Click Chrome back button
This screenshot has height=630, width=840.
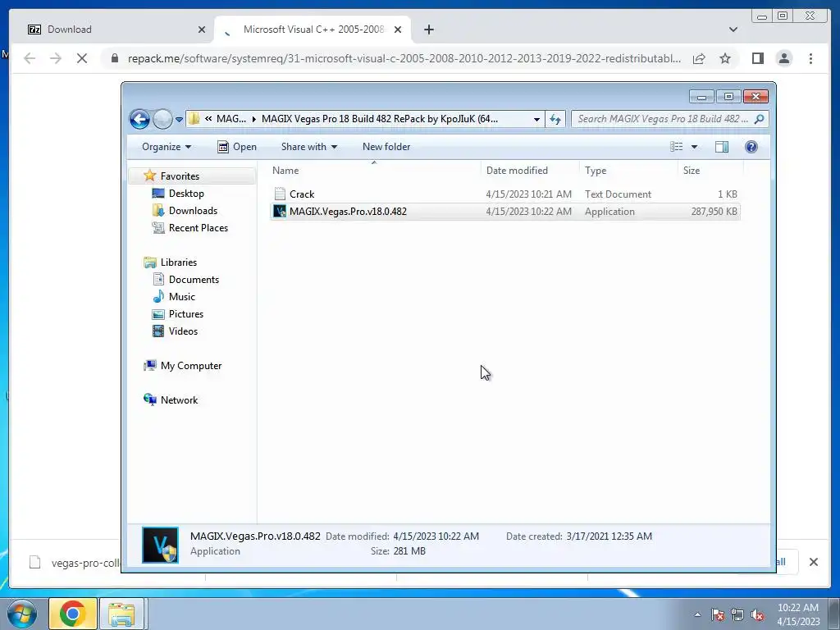[30, 58]
